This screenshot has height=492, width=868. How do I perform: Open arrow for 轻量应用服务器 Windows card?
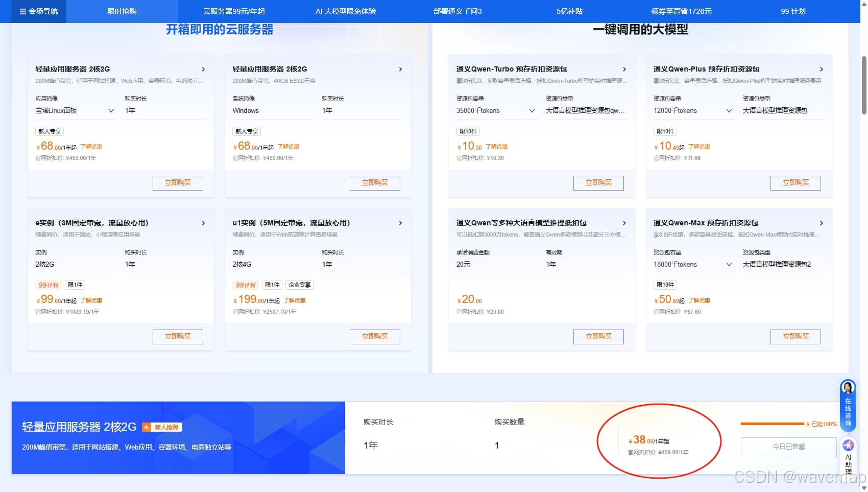click(400, 69)
